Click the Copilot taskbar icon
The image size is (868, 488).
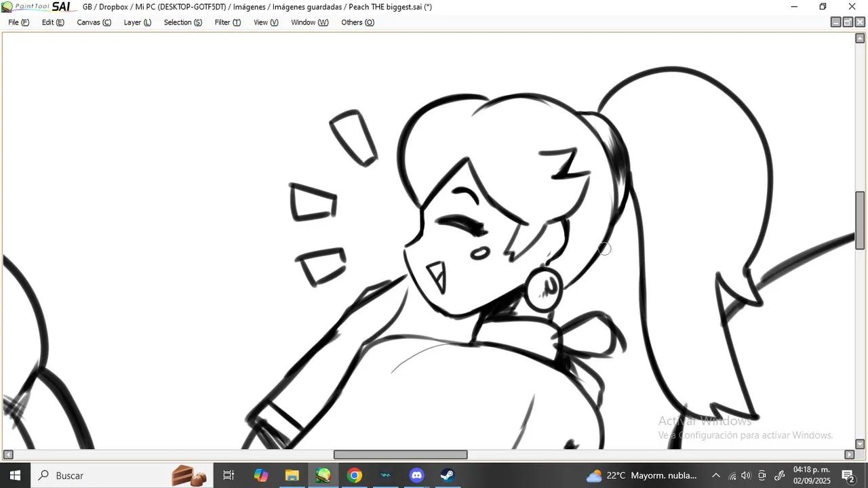(x=261, y=475)
